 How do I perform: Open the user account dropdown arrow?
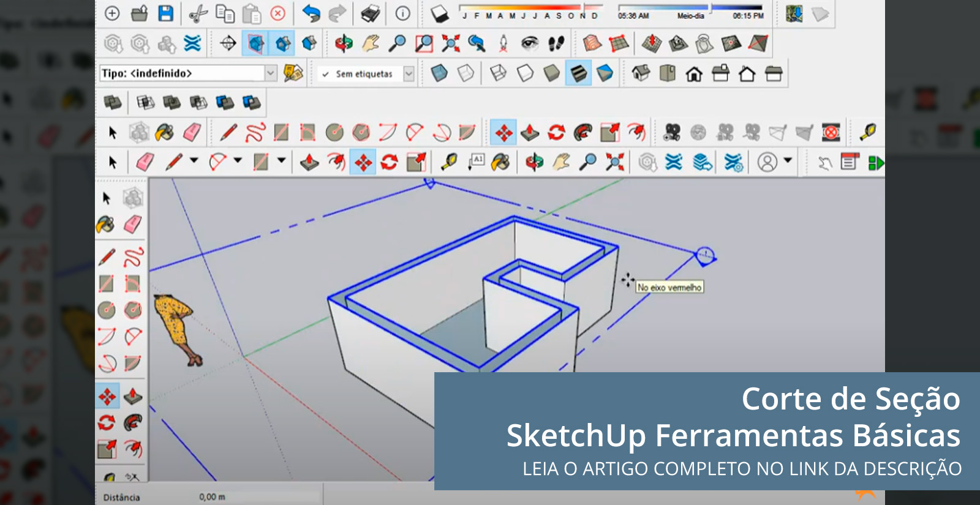(788, 161)
